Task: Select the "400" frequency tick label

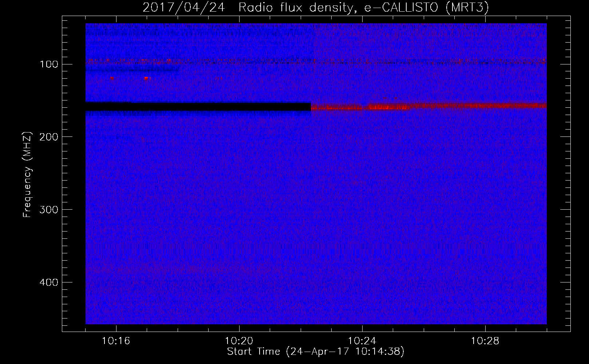Action: 49,282
